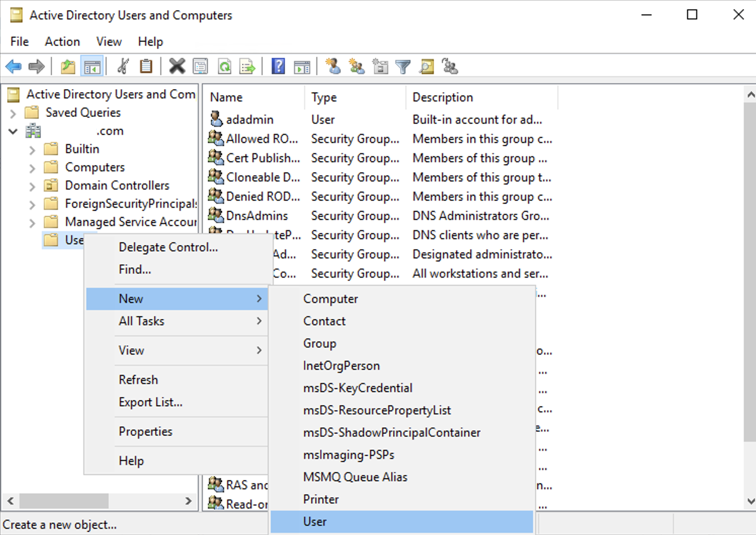
Task: Go up one level with folder arrow icon
Action: click(x=68, y=66)
